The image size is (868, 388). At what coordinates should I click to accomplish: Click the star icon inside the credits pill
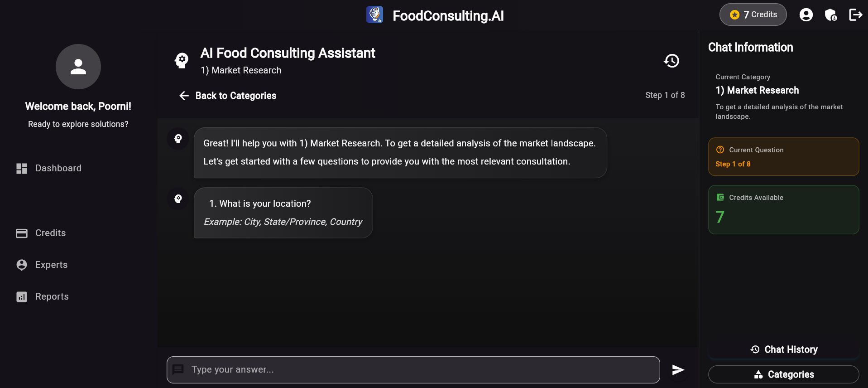[734, 15]
